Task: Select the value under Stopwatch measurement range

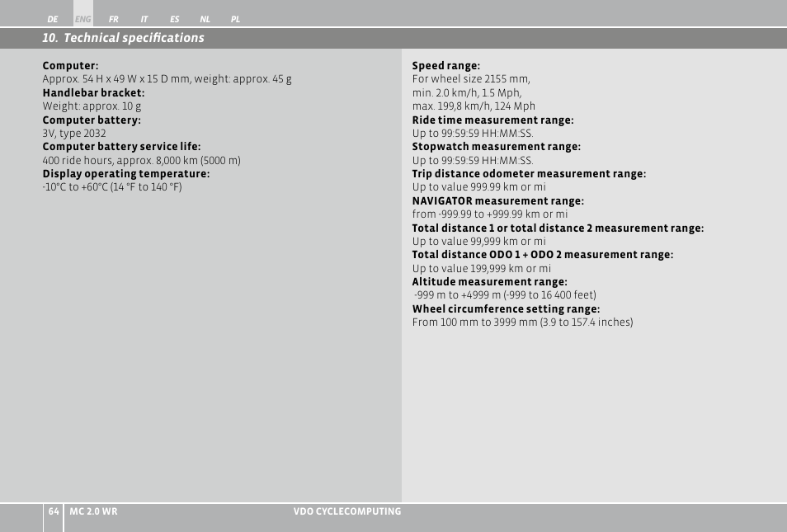Action: (473, 161)
